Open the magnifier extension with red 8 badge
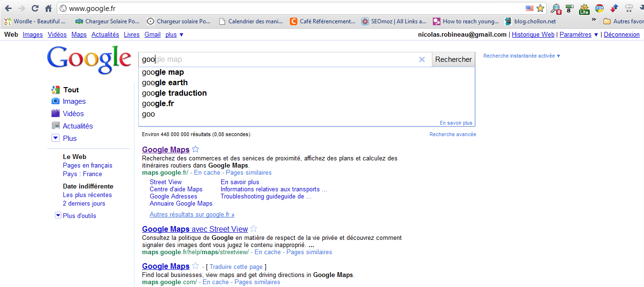This screenshot has height=287, width=644. 556,9
